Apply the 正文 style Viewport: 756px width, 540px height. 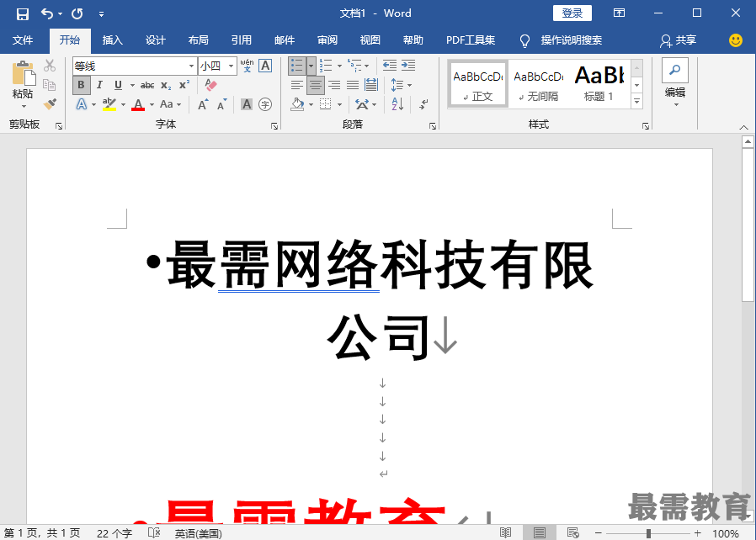[x=477, y=84]
